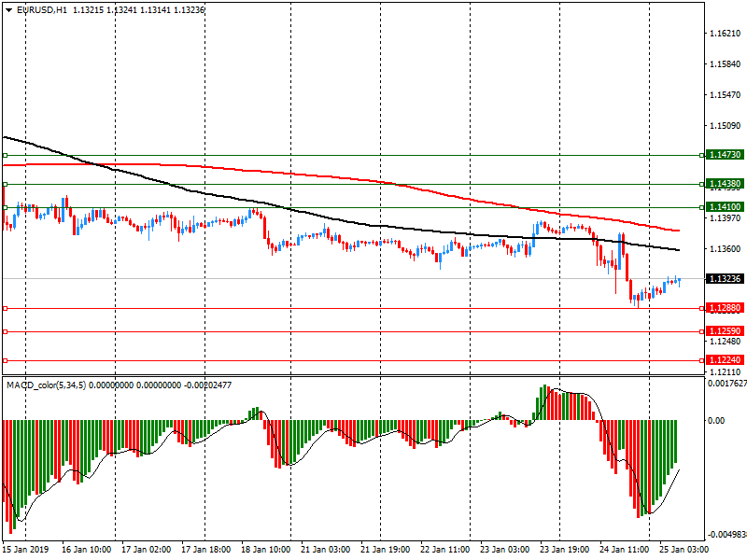Click price scale value 1.13970
The width and height of the screenshot is (747, 560).
tap(726, 218)
